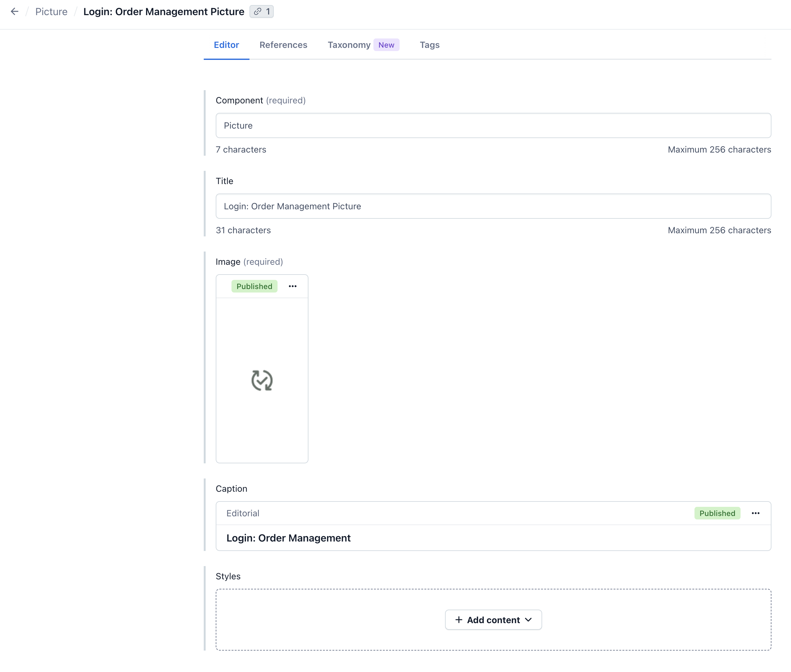
Task: Click the New badge beside Taxonomy
Action: click(x=386, y=45)
